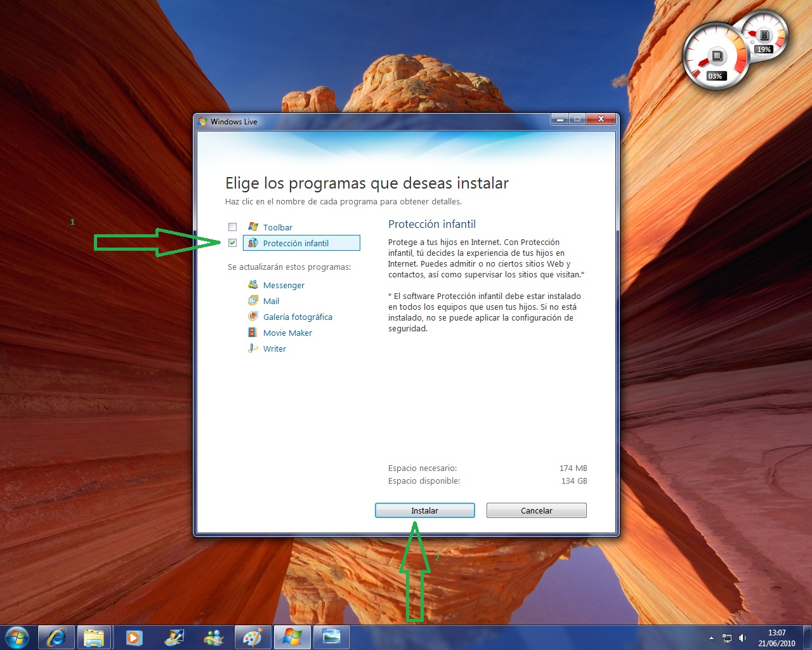Viewport: 812px width, 650px height.
Task: Uncheck the Protección infantil checkbox
Action: pyautogui.click(x=232, y=242)
